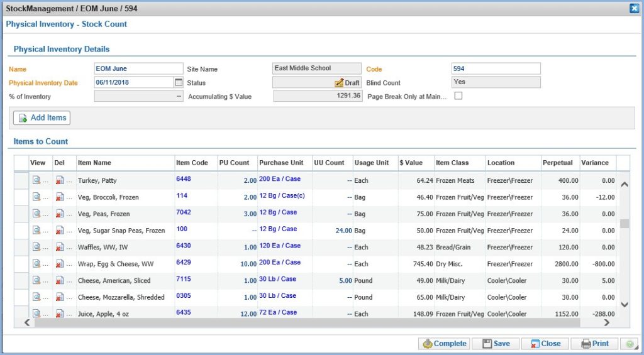Delete the Waffles, WW, IW item

coord(60,247)
